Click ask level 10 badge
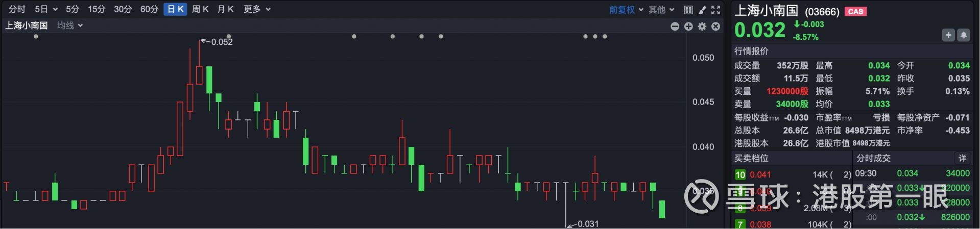The width and height of the screenshot is (980, 229). tap(740, 174)
